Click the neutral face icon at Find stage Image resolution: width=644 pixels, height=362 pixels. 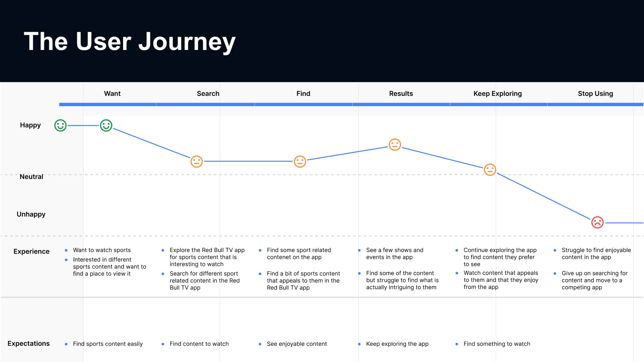(x=300, y=161)
